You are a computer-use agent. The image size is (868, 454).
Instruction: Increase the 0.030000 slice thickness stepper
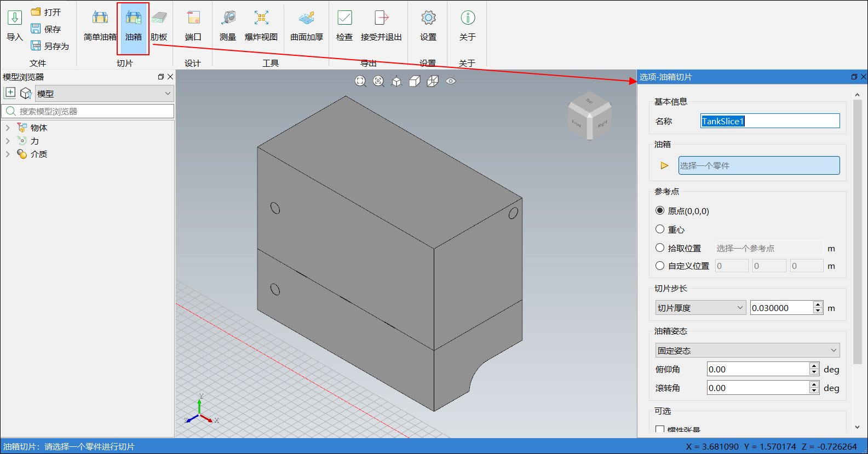pyautogui.click(x=818, y=304)
